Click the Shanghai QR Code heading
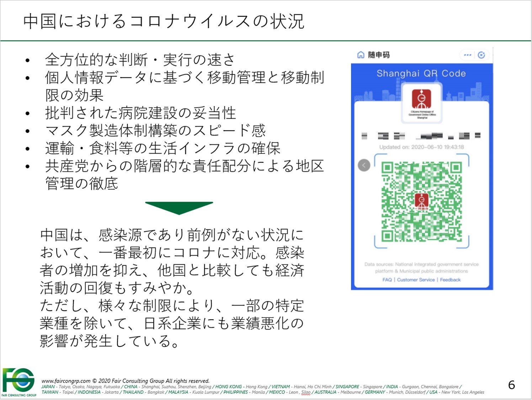The height and width of the screenshot is (400, 532). (421, 73)
